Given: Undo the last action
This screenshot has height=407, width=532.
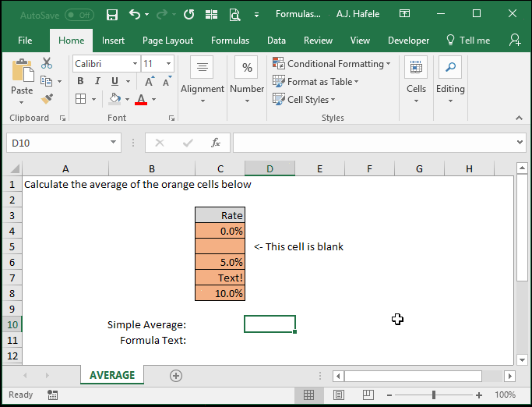Looking at the screenshot, I should coord(135,14).
